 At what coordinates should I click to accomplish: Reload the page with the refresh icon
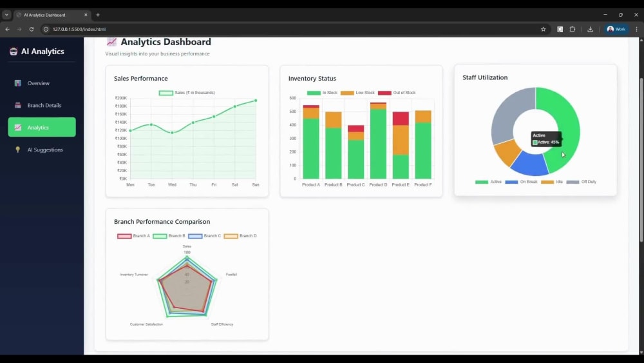(32, 29)
